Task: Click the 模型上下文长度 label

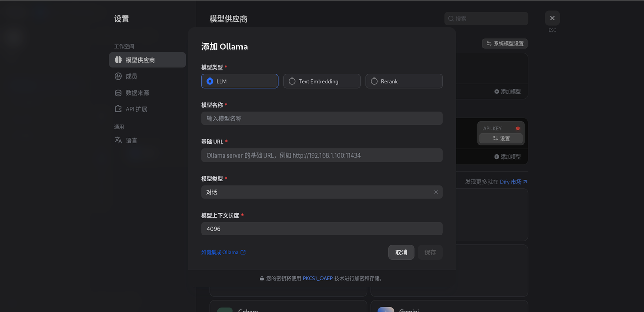Action: [220, 215]
